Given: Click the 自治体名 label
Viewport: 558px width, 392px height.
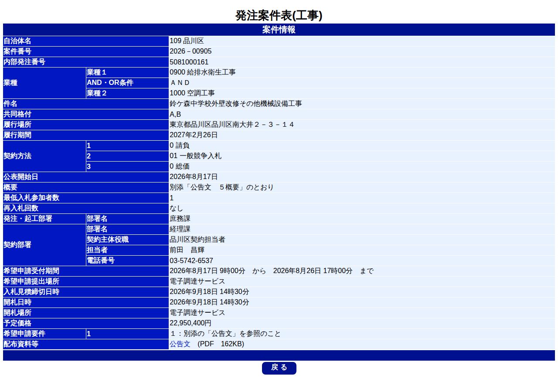Looking at the screenshot, I should (17, 41).
